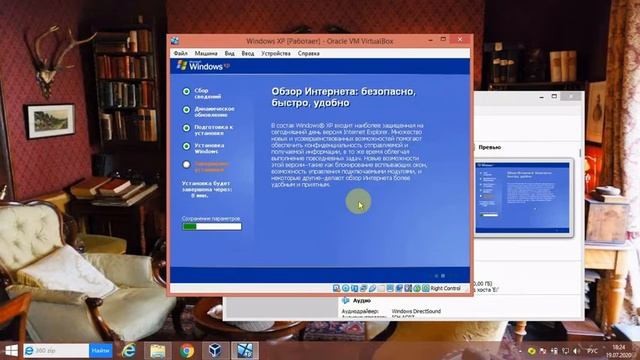Image resolution: width=640 pixels, height=360 pixels.
Task: Open the Файл menu
Action: point(180,53)
